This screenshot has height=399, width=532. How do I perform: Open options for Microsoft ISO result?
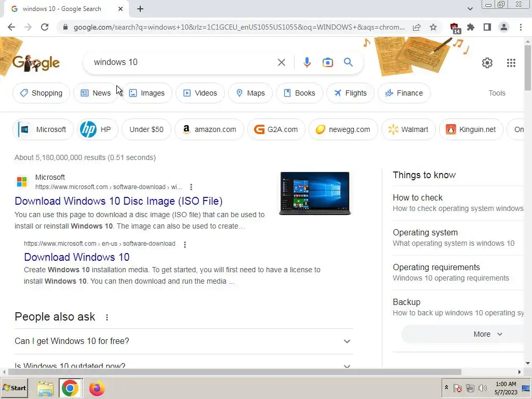point(191,187)
